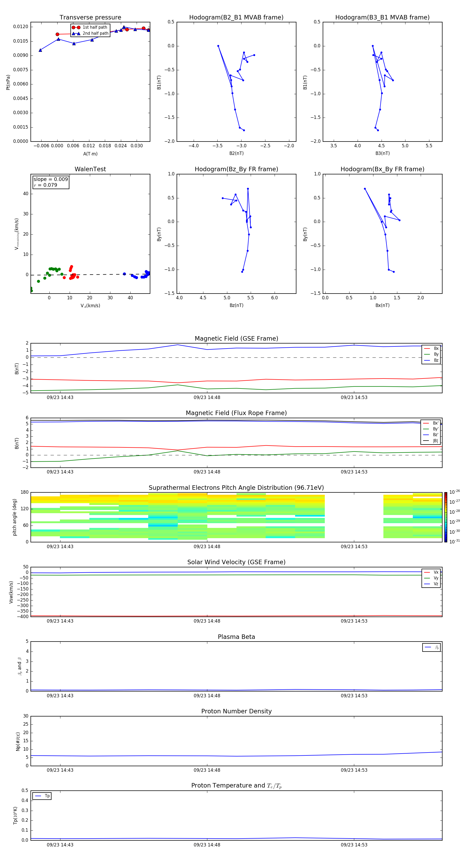The width and height of the screenshot is (473, 868).
Task: Click the 180 tick on pitch angle axis
Action: coord(25,492)
